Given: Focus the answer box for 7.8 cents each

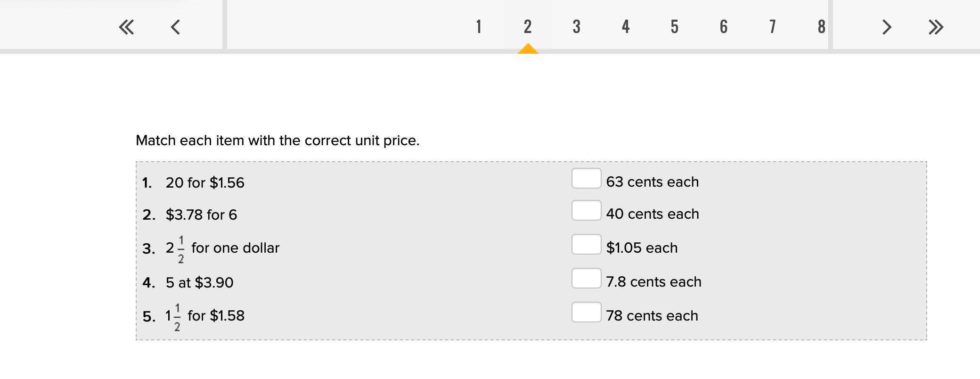Looking at the screenshot, I should click(x=586, y=279).
